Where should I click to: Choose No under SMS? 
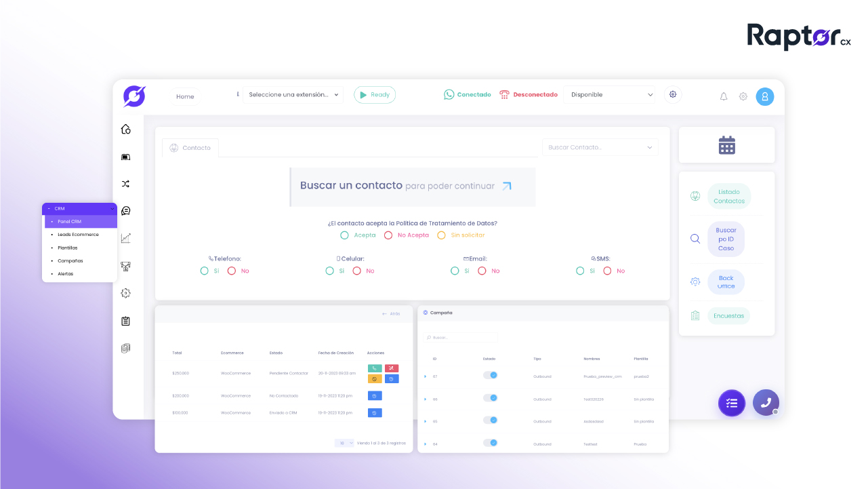[607, 271]
